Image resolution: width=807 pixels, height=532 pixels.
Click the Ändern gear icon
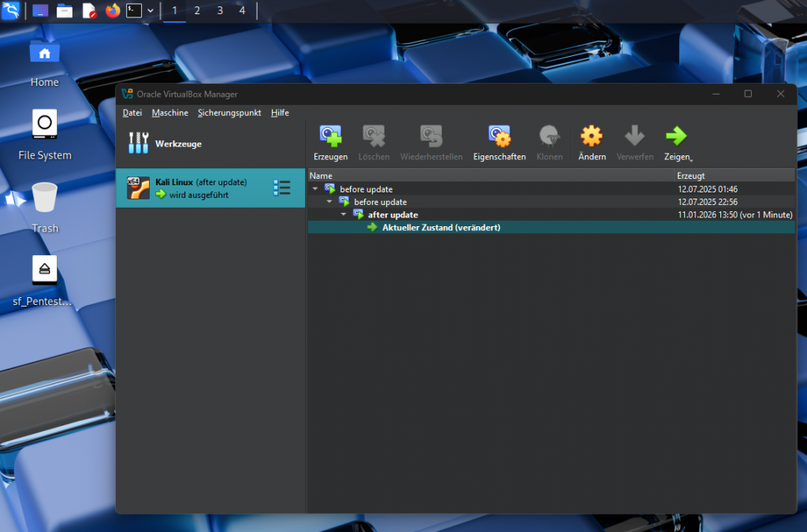pos(591,137)
